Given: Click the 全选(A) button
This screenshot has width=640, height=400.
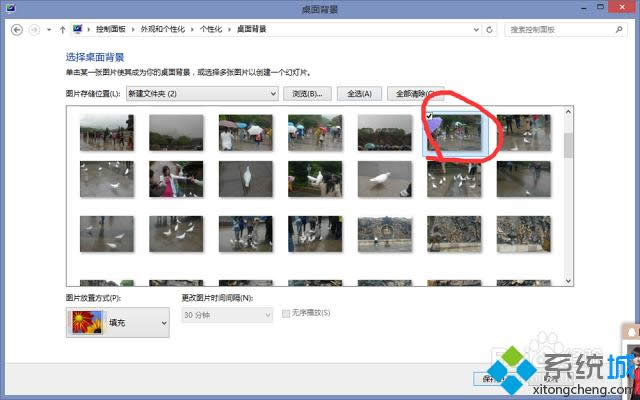Looking at the screenshot, I should tap(359, 94).
